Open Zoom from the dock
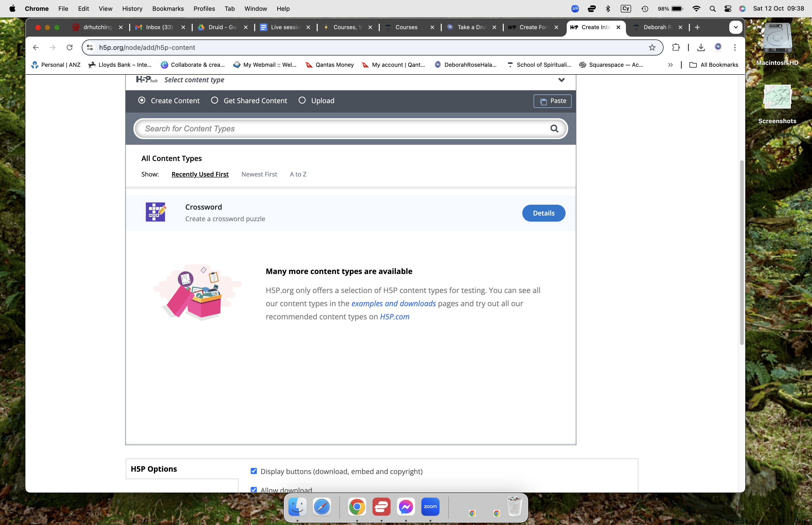 (x=430, y=507)
